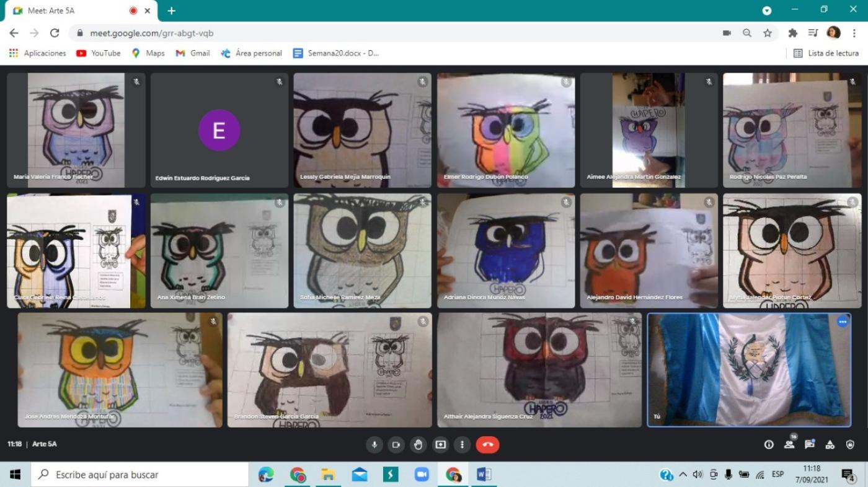The image size is (868, 487).
Task: Open Chrome's three-dot menu
Action: 854,33
